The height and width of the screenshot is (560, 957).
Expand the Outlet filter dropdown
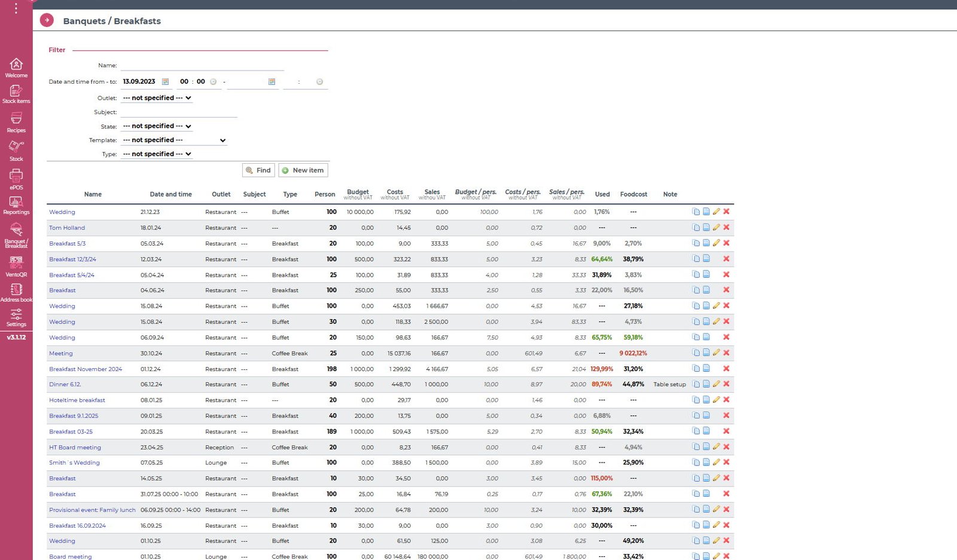[157, 98]
